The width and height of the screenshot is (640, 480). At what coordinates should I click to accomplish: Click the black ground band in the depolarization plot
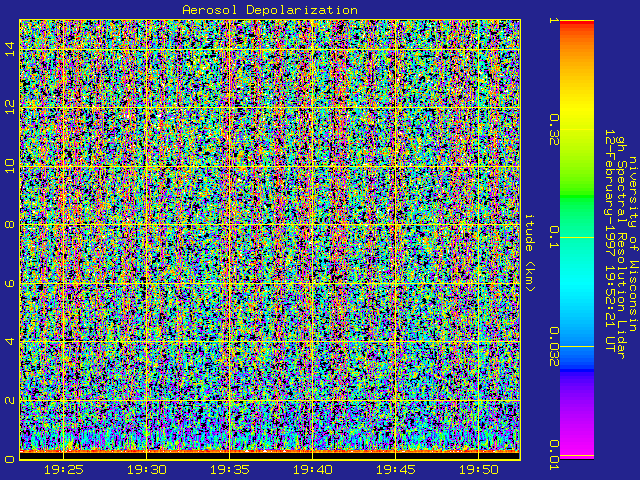(270, 456)
